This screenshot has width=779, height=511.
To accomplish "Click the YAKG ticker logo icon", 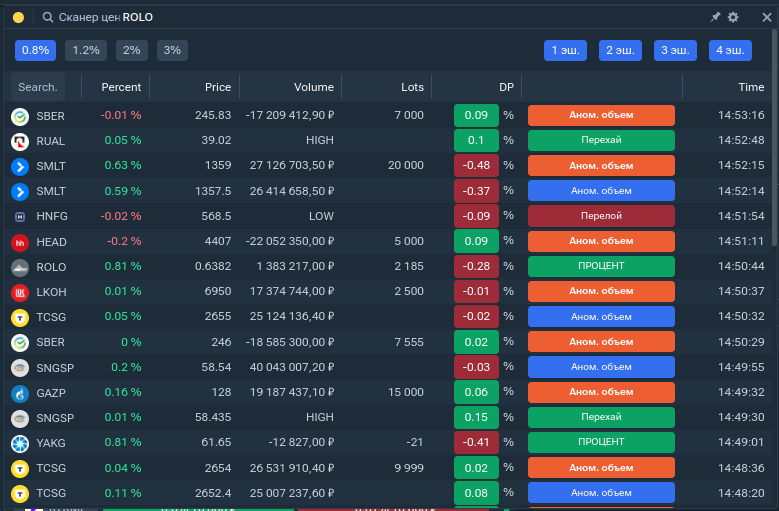I will coord(19,442).
